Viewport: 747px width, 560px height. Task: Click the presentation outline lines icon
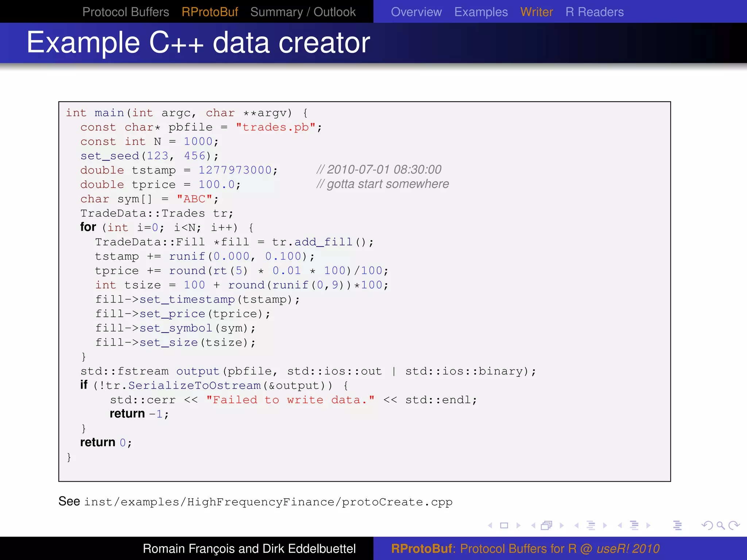point(678,525)
